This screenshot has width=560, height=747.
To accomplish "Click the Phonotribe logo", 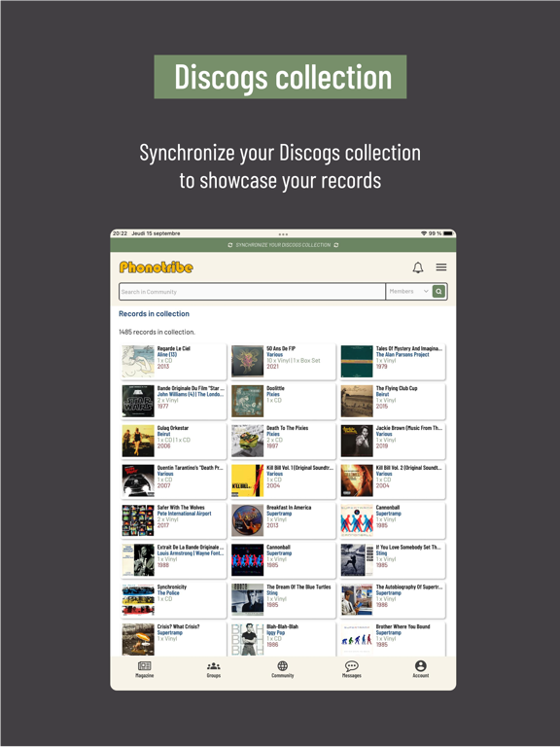I will point(157,267).
